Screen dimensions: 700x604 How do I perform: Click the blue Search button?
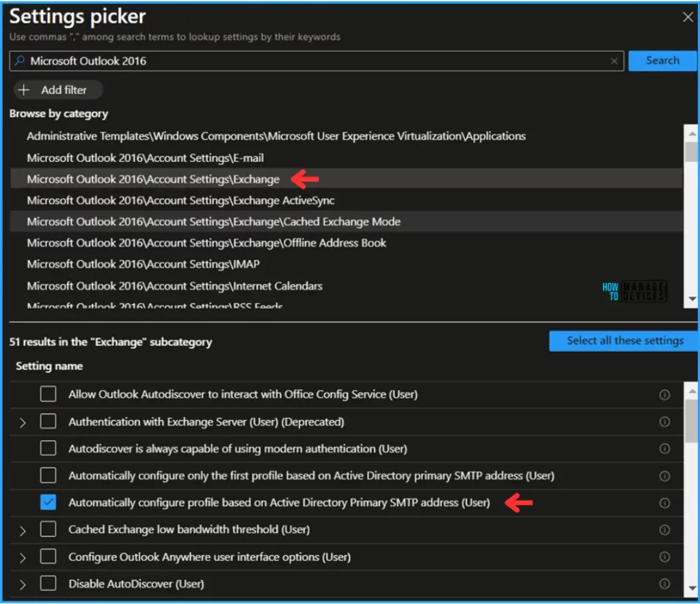[x=662, y=61]
